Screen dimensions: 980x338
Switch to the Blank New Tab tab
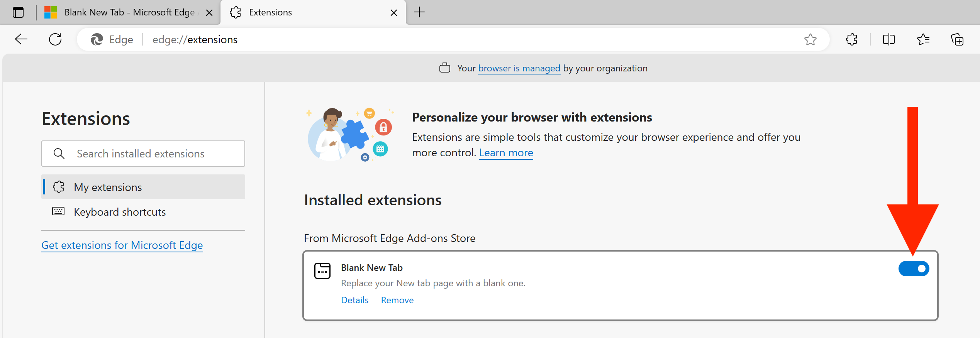click(129, 12)
